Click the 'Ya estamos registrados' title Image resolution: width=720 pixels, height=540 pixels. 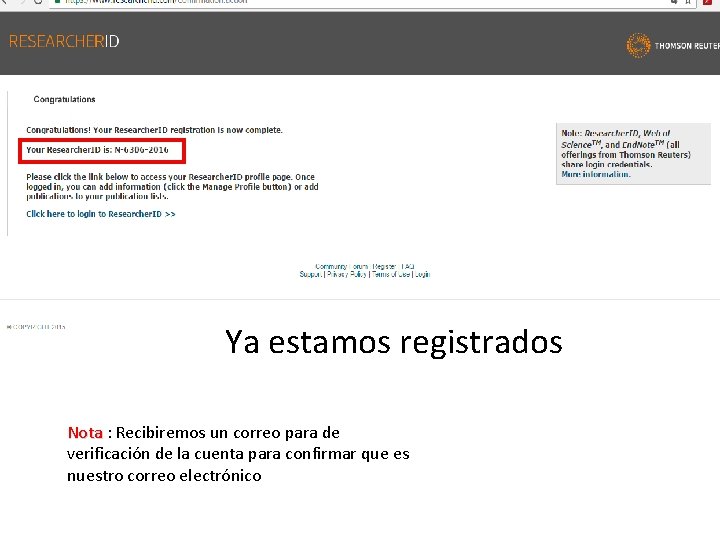[x=394, y=342]
